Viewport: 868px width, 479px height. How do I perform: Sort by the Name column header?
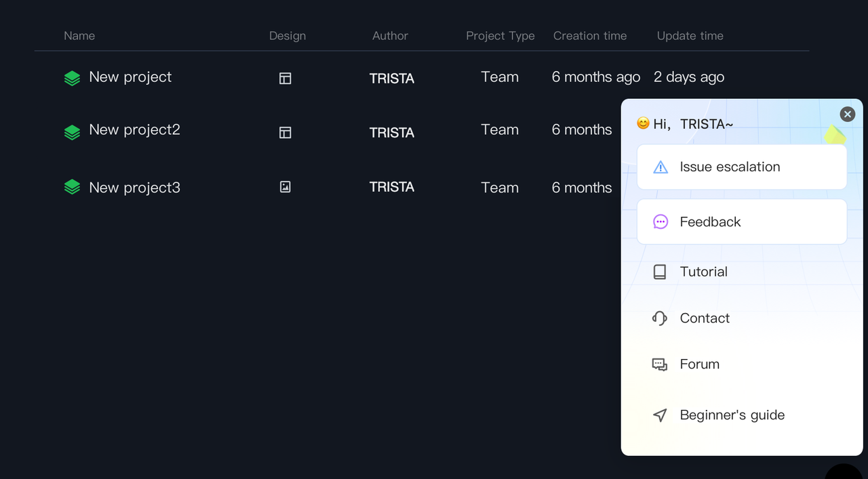tap(79, 36)
